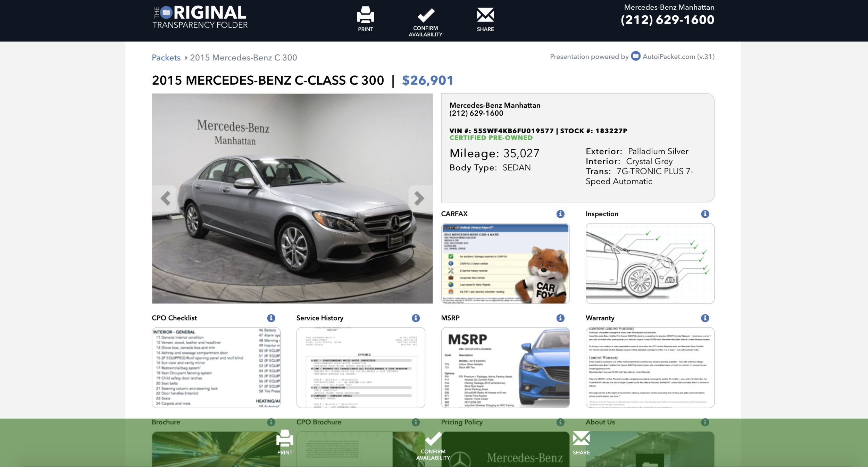Open CARFAX info icon

pos(560,214)
